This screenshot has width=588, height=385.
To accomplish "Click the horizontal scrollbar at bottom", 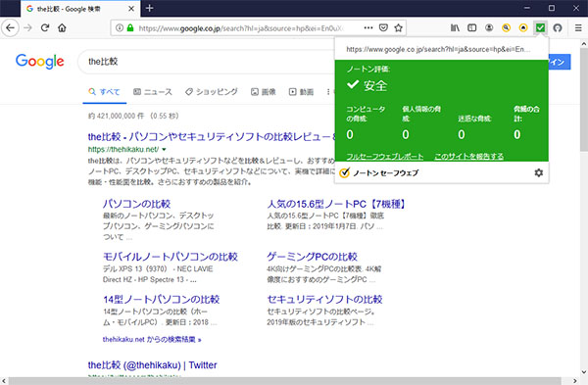I will [x=284, y=381].
